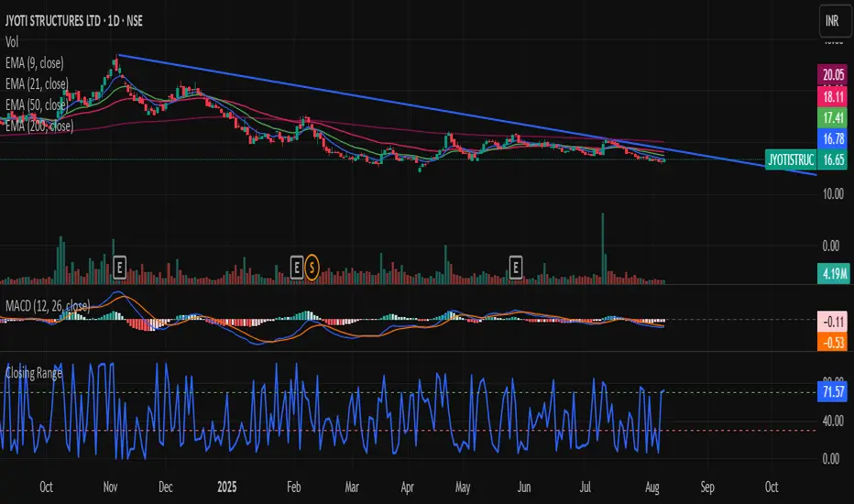The image size is (854, 504).
Task: Click the Aug label on time axis
Action: (652, 487)
